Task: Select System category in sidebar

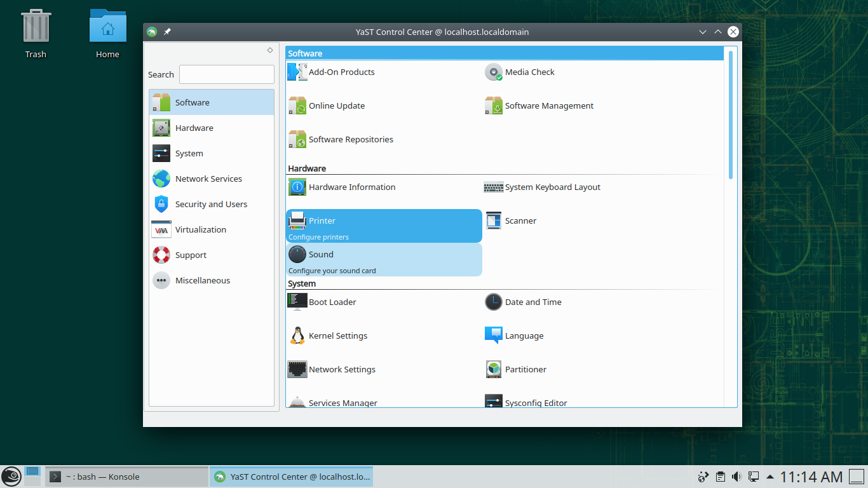Action: pyautogui.click(x=212, y=153)
